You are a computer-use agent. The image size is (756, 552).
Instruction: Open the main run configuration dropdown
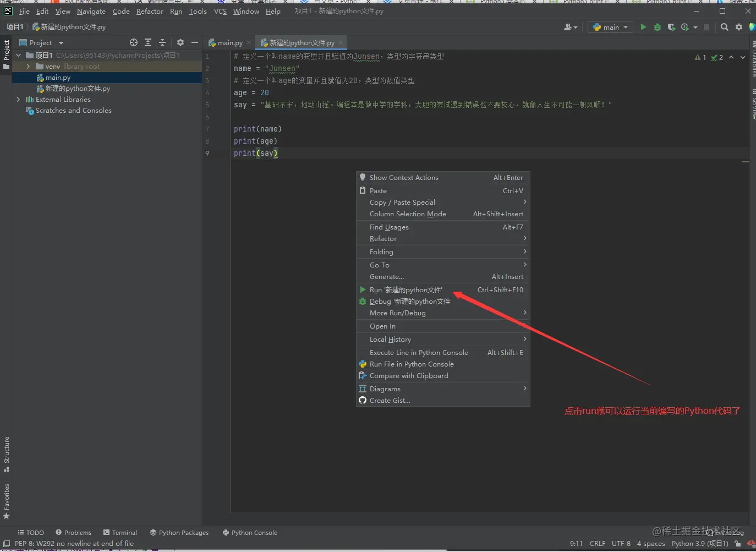point(611,27)
